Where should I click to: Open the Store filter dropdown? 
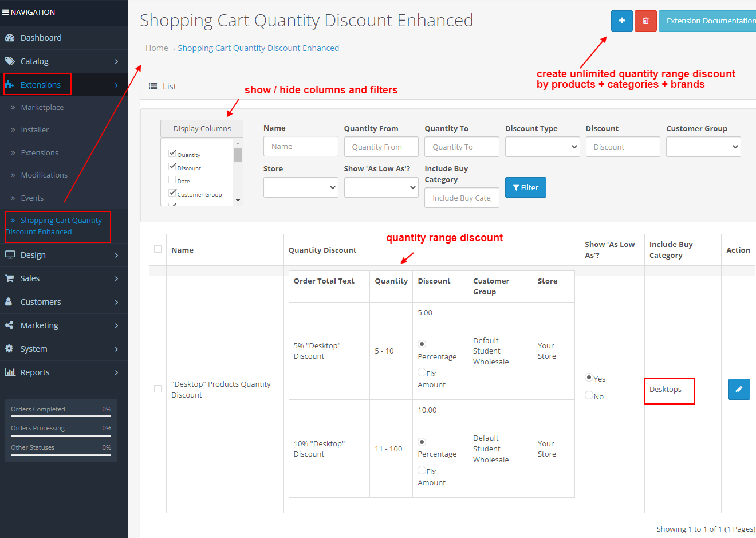click(300, 187)
